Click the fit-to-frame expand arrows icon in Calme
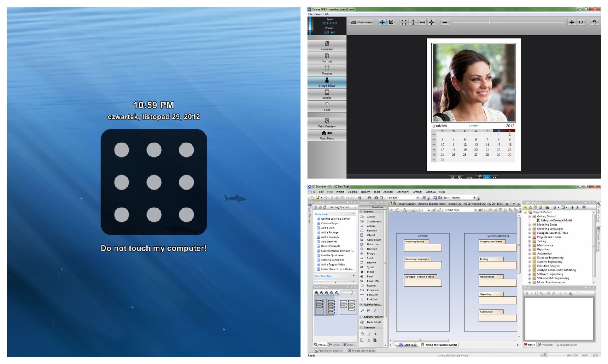Screen dimensions: 608x364 click(404, 22)
